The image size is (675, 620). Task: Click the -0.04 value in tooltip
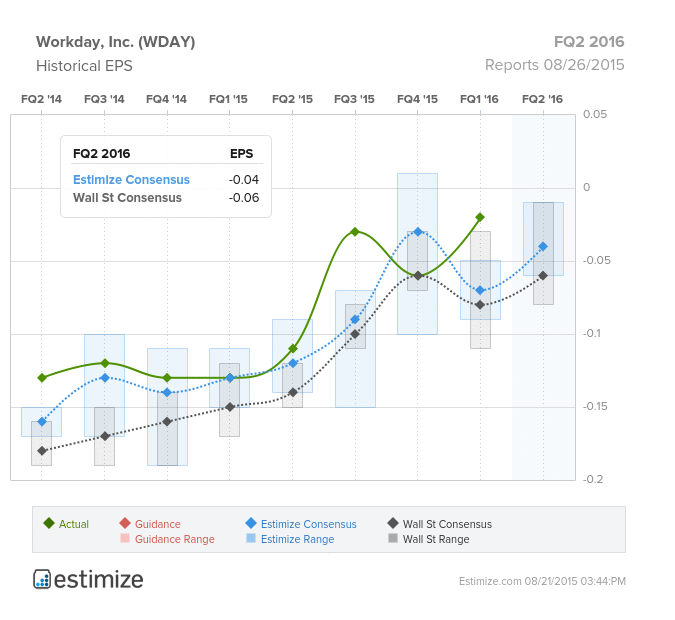[x=244, y=180]
